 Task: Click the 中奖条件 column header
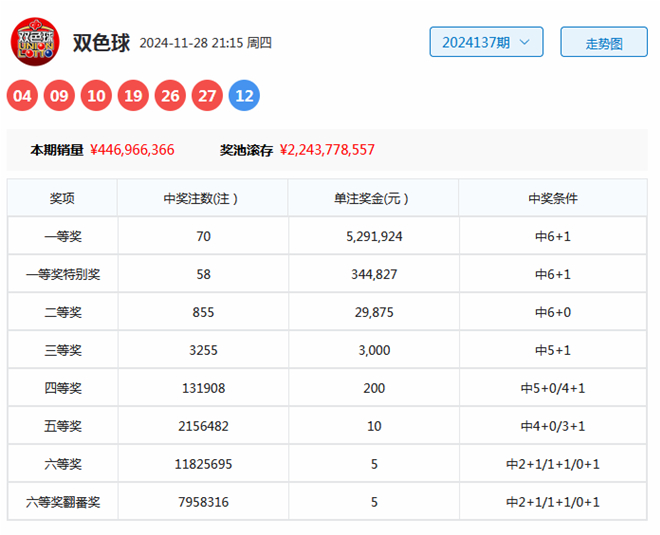[x=552, y=198]
